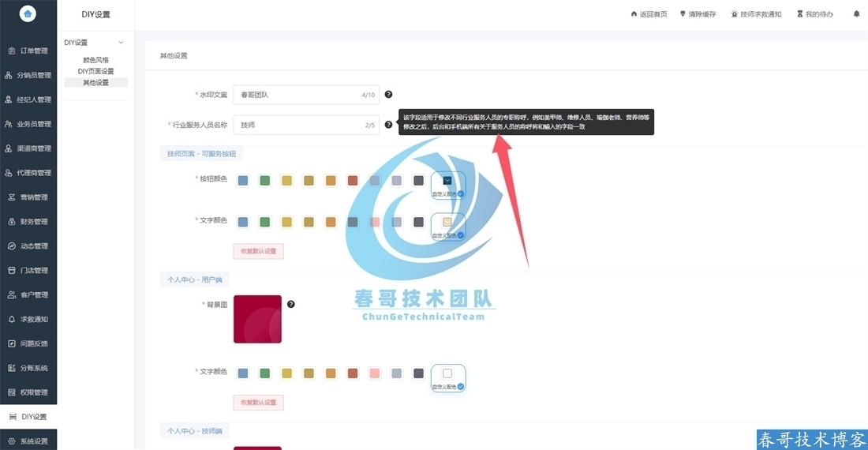
Task: Click 返回首页 in the top header
Action: 649,14
